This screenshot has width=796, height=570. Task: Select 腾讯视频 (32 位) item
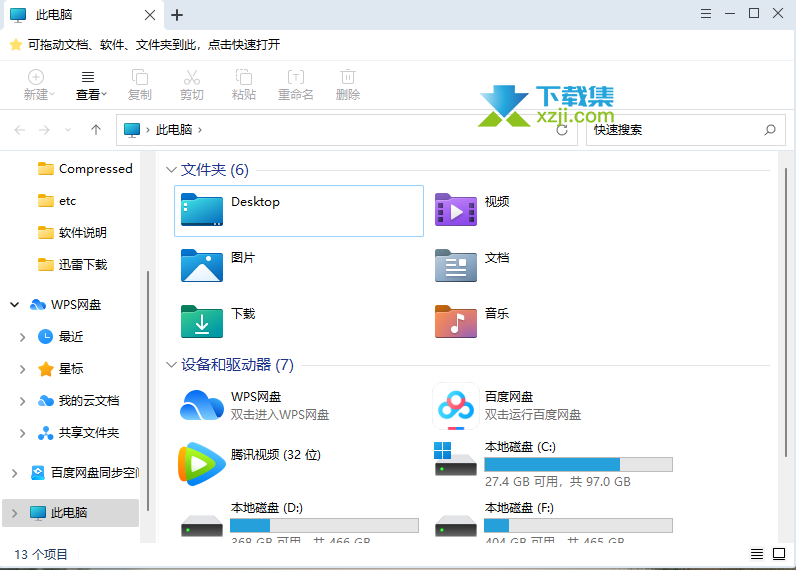tap(250, 463)
